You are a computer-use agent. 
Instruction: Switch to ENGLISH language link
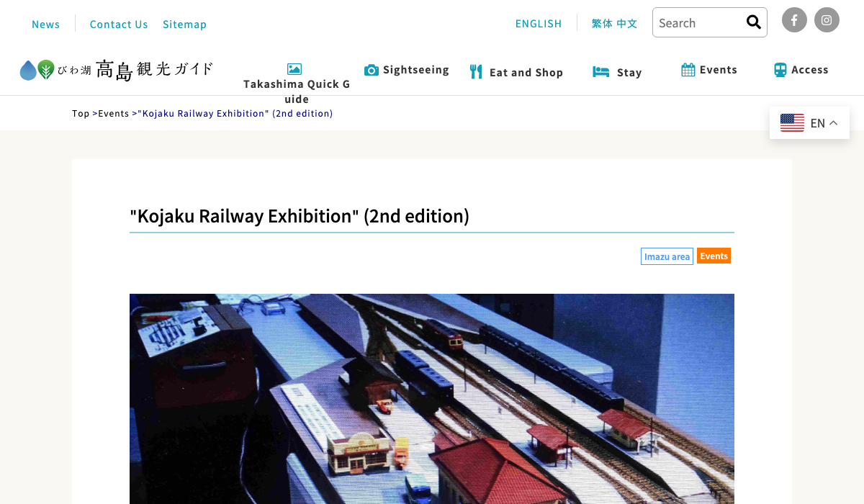539,24
